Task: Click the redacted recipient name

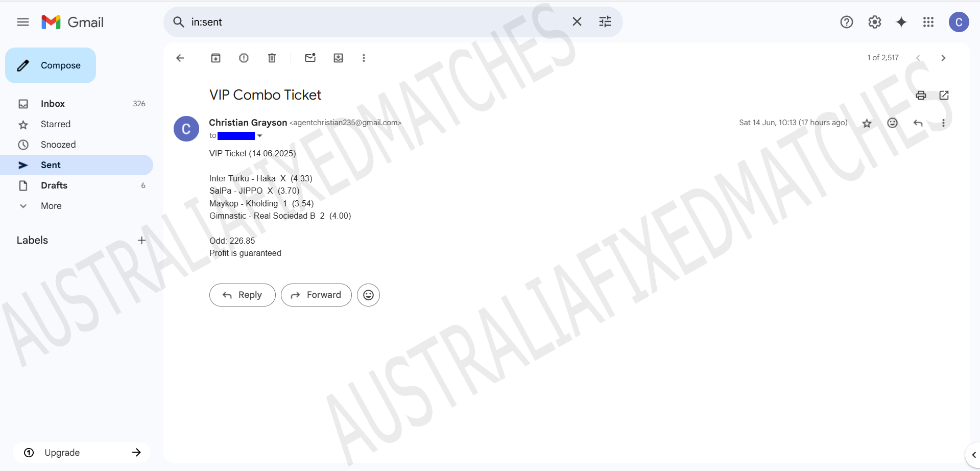Action: [236, 136]
